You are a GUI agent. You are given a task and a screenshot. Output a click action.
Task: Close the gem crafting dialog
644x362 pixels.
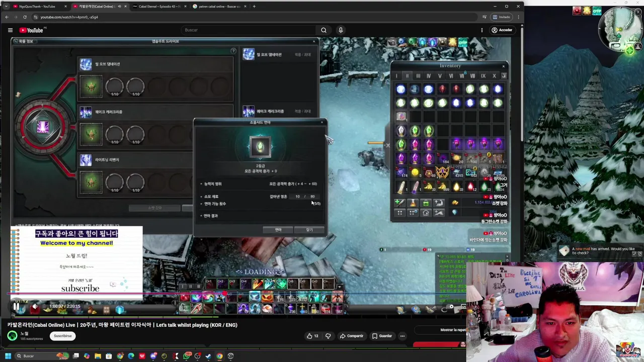322,122
